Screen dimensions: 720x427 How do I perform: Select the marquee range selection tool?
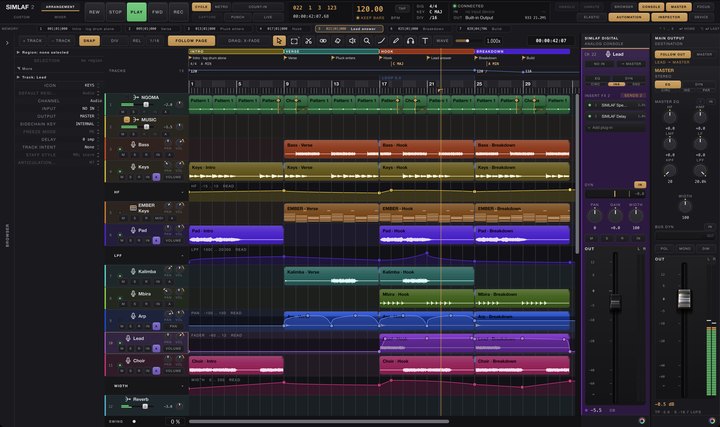pos(294,41)
